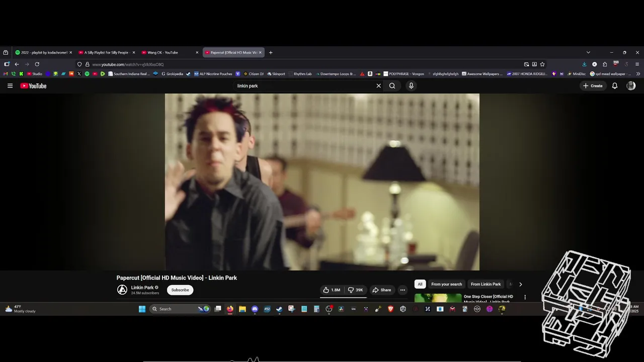The width and height of the screenshot is (644, 362).
Task: Open the One Step Closer video title
Action: tap(489, 299)
